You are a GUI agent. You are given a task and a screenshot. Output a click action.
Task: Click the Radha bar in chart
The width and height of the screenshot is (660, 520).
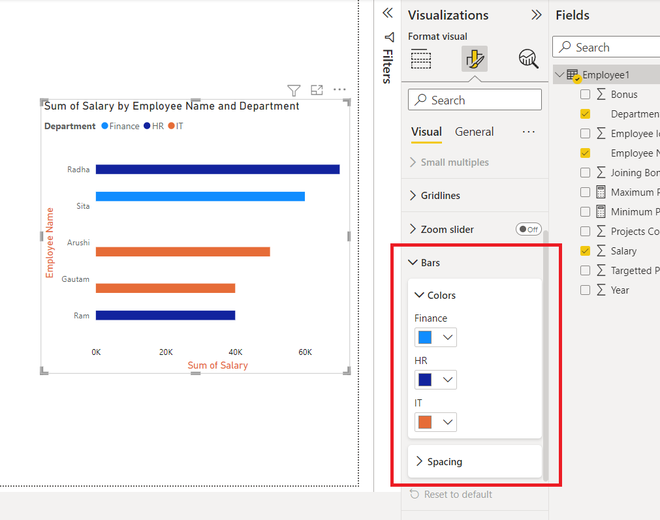(x=218, y=169)
